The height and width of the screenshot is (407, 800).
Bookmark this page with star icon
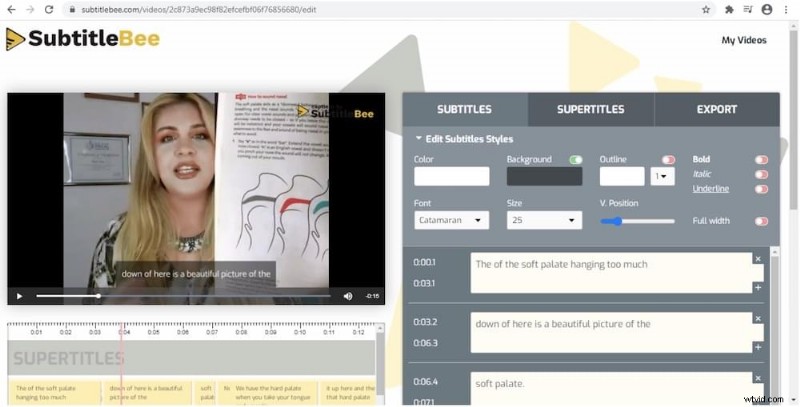pos(706,9)
